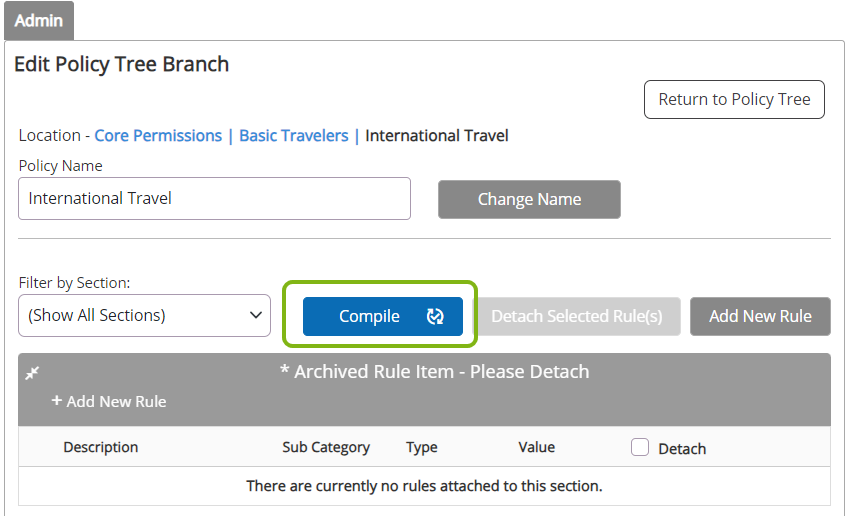Click the Type column header

[422, 447]
